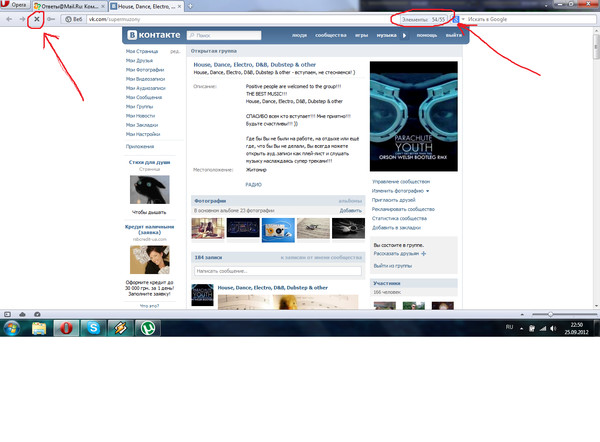600x442 pixels.
Task: Open the blue cassette photo thumbnail
Action: point(278,230)
